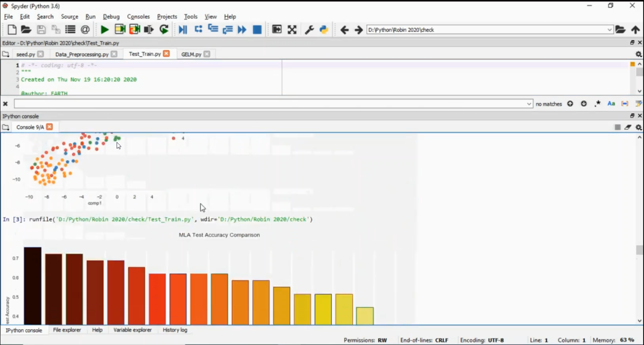
Task: Enable regular expression search
Action: point(597,104)
